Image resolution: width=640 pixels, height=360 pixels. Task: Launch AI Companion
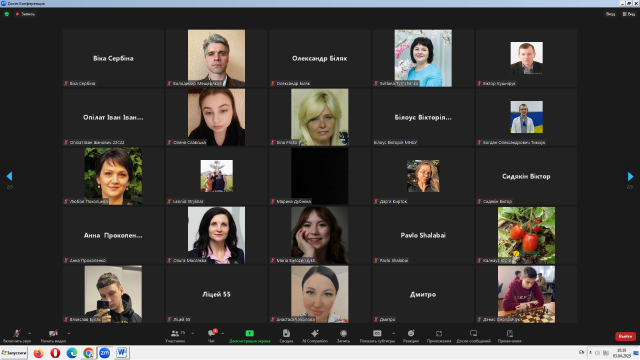tap(315, 336)
